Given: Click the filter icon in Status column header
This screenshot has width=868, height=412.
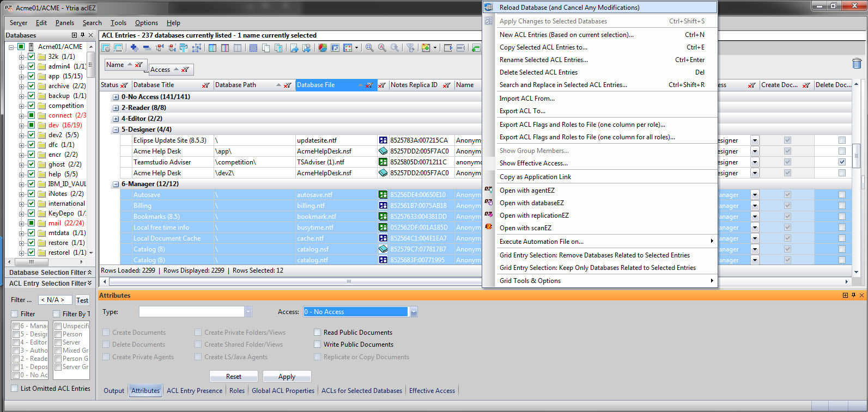Looking at the screenshot, I should (124, 85).
